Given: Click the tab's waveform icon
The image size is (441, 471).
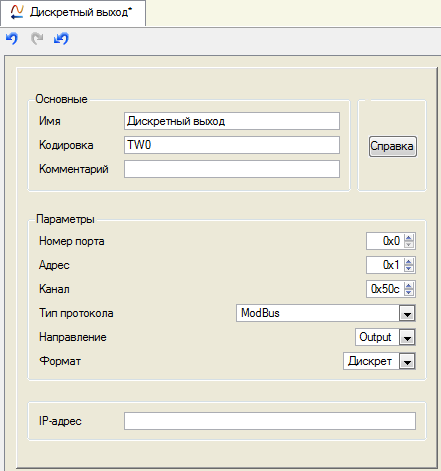Looking at the screenshot, I should click(17, 12).
